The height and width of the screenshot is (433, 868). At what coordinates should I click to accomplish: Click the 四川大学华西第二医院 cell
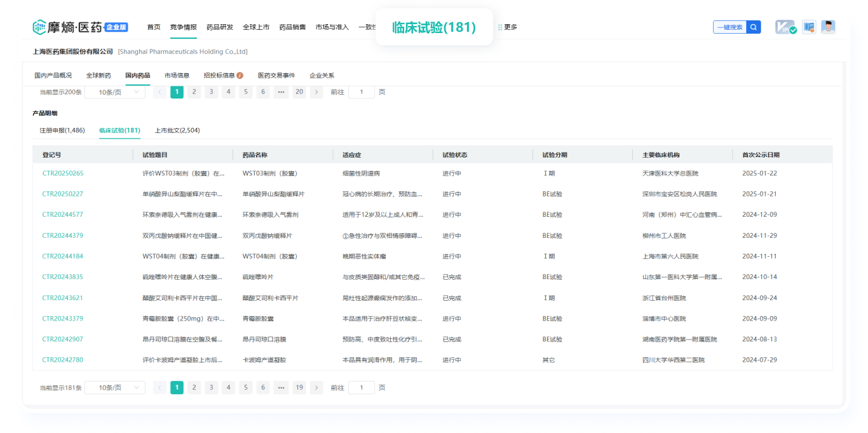pos(674,360)
